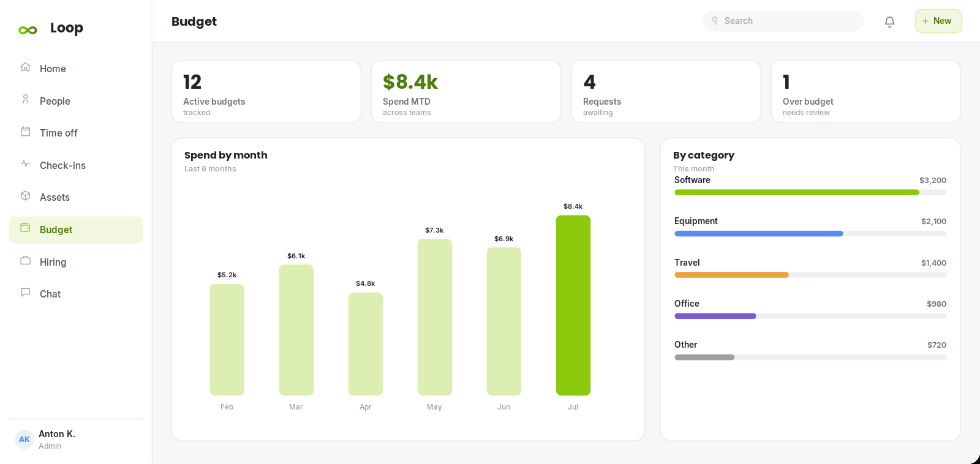980x464 pixels.
Task: Click the By category heading
Action: [703, 155]
